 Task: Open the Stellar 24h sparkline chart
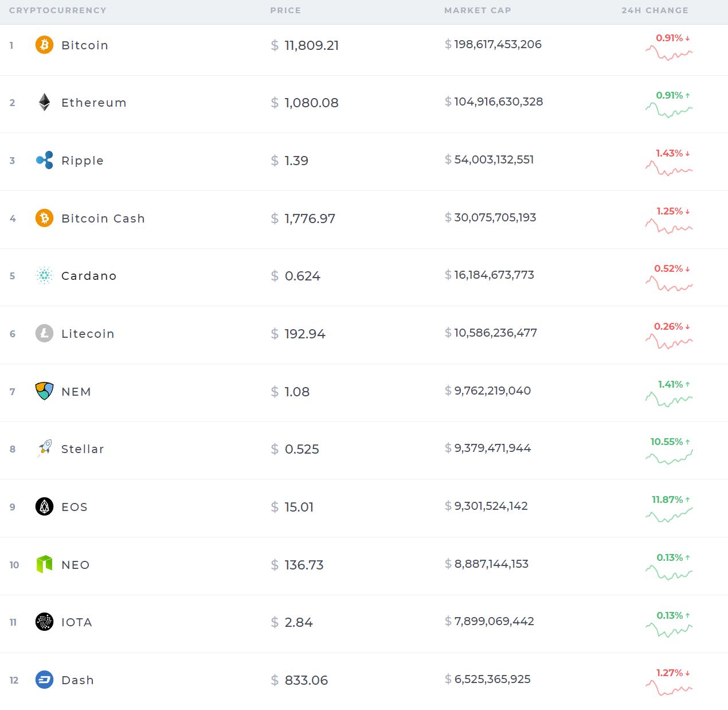click(669, 457)
